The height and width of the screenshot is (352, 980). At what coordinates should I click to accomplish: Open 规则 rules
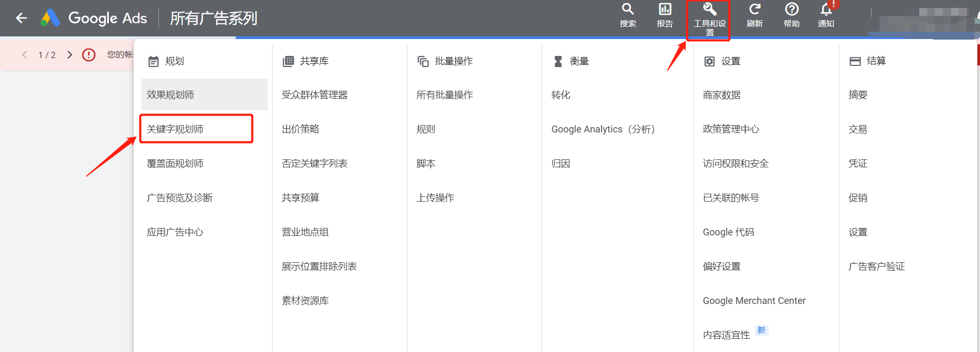pyautogui.click(x=425, y=129)
